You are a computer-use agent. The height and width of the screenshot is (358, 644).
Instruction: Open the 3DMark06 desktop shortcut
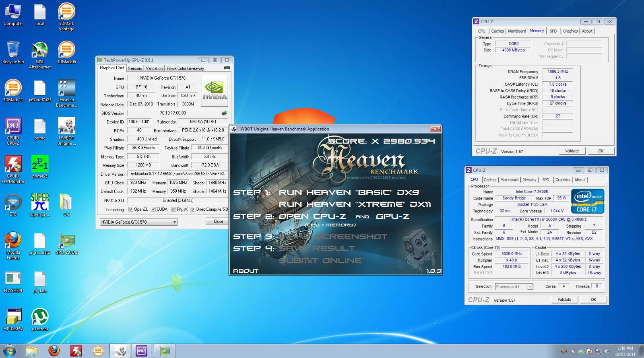tap(66, 53)
